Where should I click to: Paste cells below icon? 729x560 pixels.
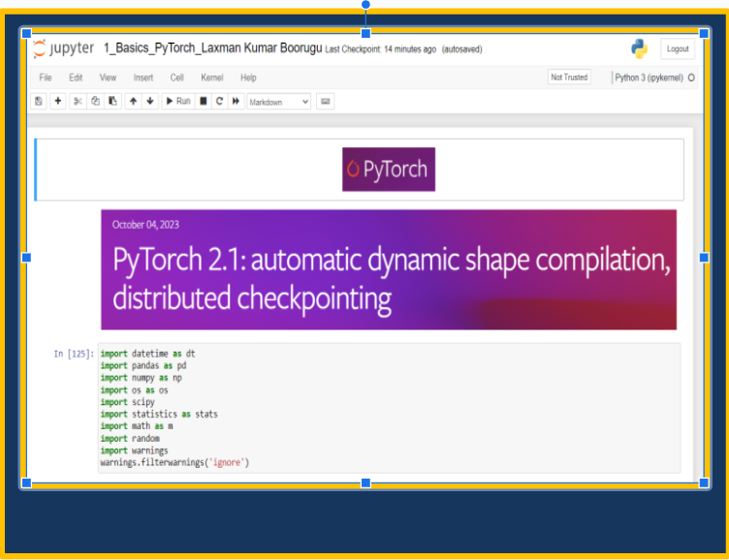tap(113, 101)
